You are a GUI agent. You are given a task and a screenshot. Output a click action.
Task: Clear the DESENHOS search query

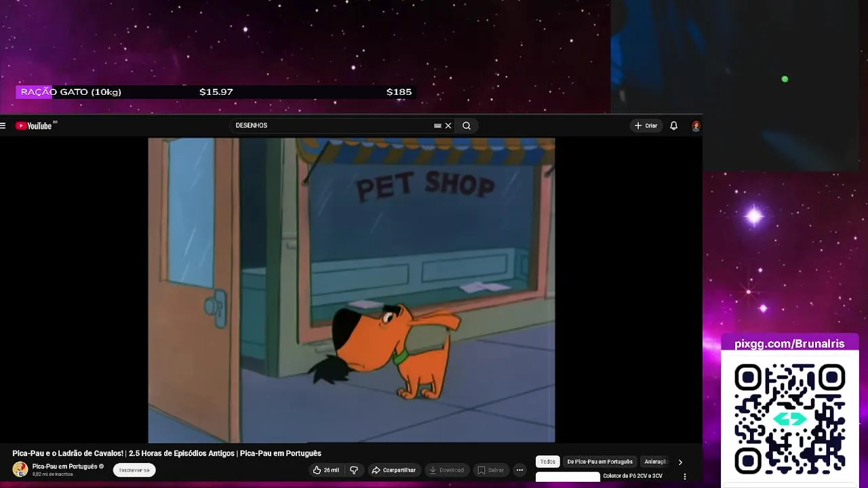coord(448,125)
